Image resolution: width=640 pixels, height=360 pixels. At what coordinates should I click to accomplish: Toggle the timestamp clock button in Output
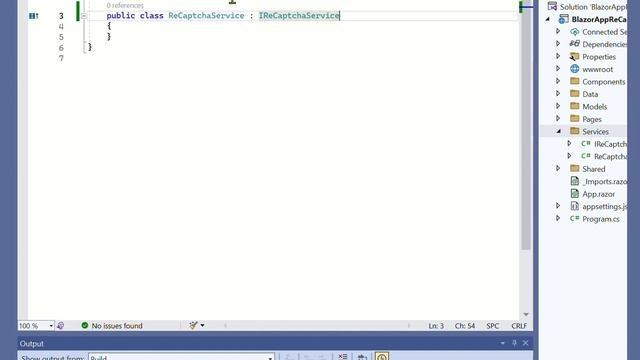382,357
